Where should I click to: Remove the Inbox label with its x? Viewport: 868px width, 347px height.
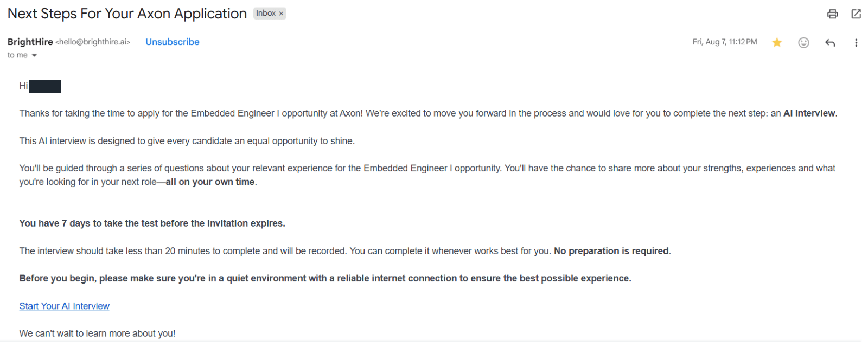click(281, 14)
